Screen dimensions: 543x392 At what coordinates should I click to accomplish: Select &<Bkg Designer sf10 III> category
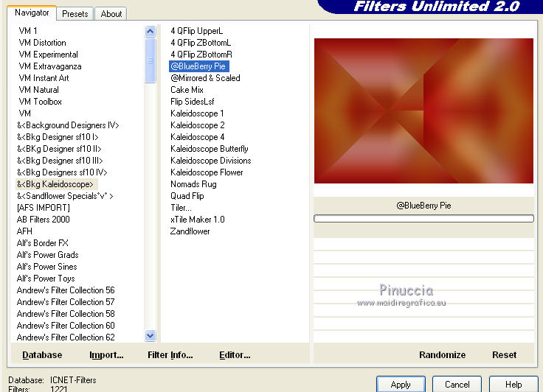coord(60,160)
